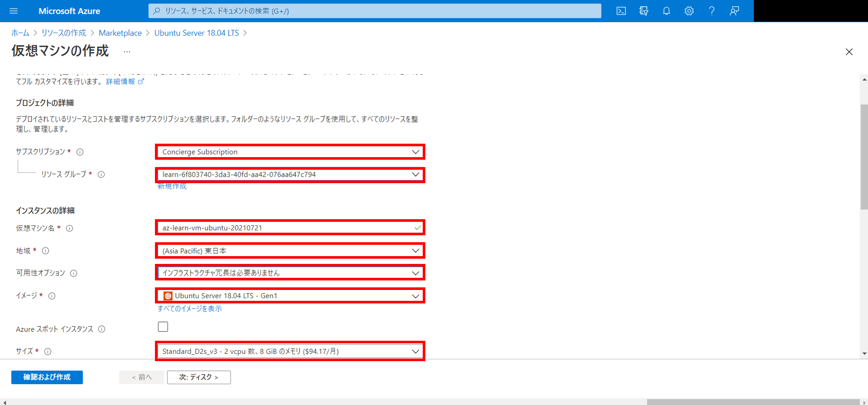This screenshot has width=868, height=405.
Task: Focus the top search box
Action: coord(375,11)
